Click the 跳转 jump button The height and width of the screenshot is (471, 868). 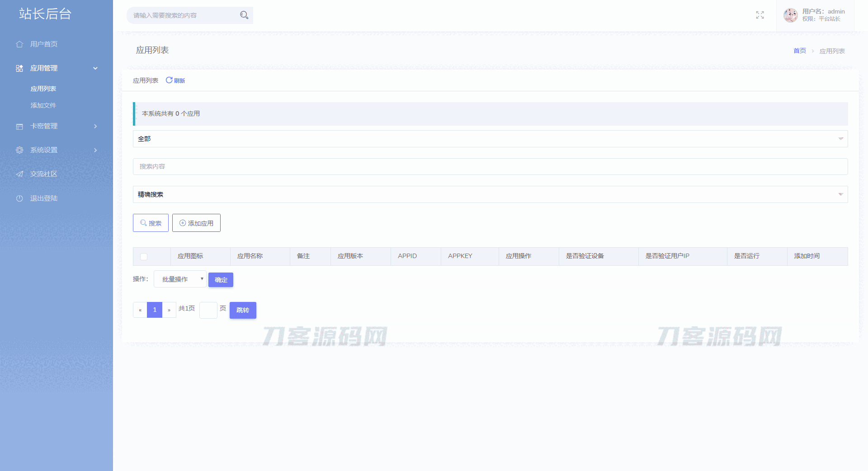[x=243, y=310]
